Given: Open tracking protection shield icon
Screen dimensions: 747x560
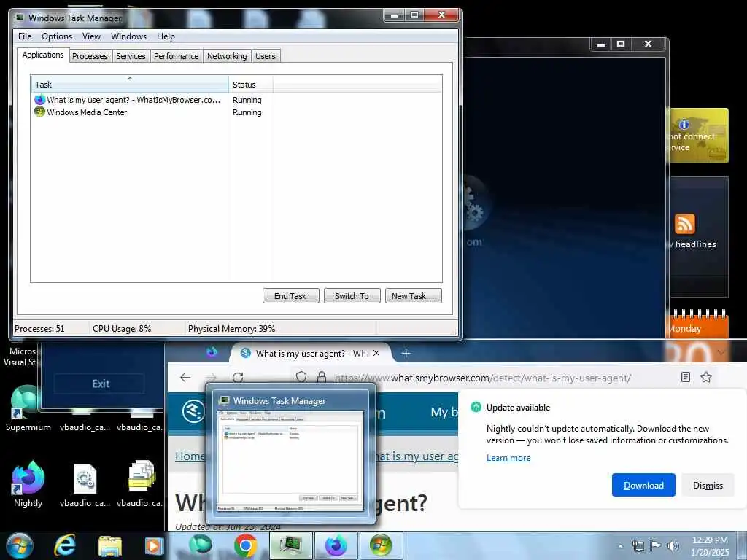Looking at the screenshot, I should 301,378.
